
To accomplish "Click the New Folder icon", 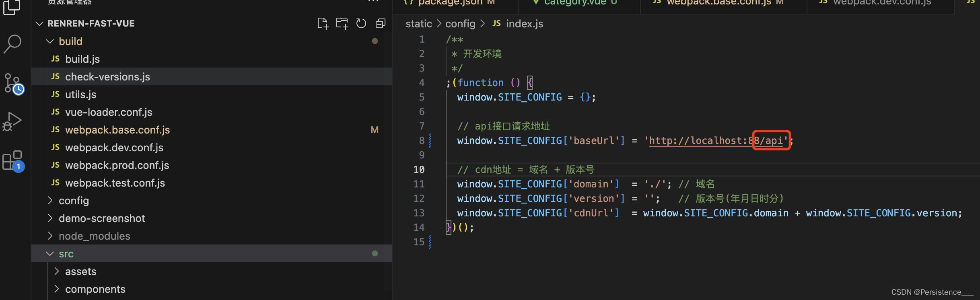I will [342, 24].
